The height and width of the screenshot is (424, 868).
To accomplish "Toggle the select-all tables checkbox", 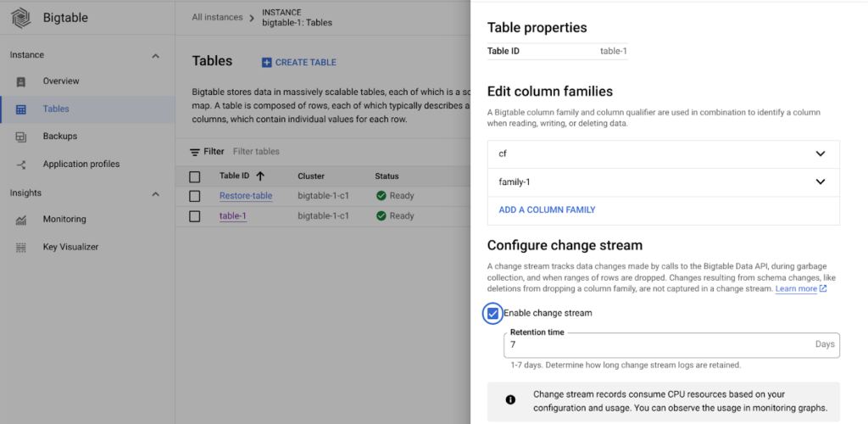I will click(195, 176).
